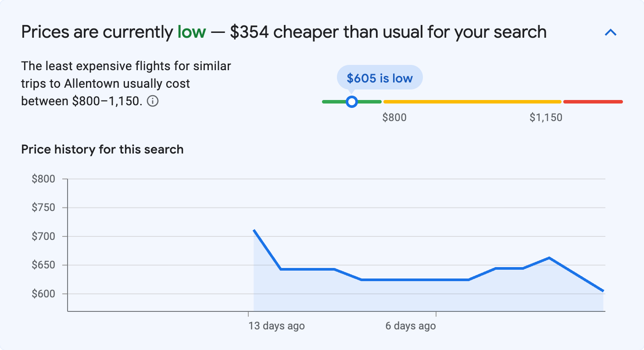Click the $1,150 price threshold label

(545, 117)
